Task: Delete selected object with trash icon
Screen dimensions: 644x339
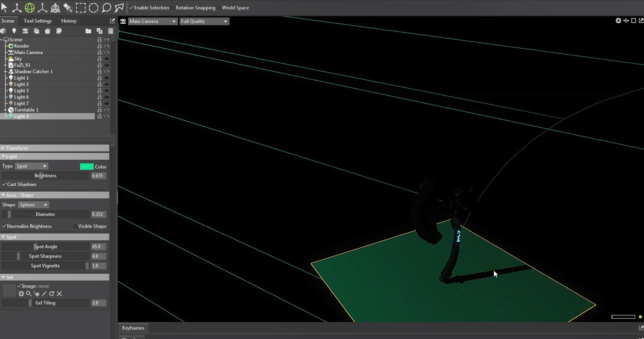Action: pyautogui.click(x=111, y=31)
